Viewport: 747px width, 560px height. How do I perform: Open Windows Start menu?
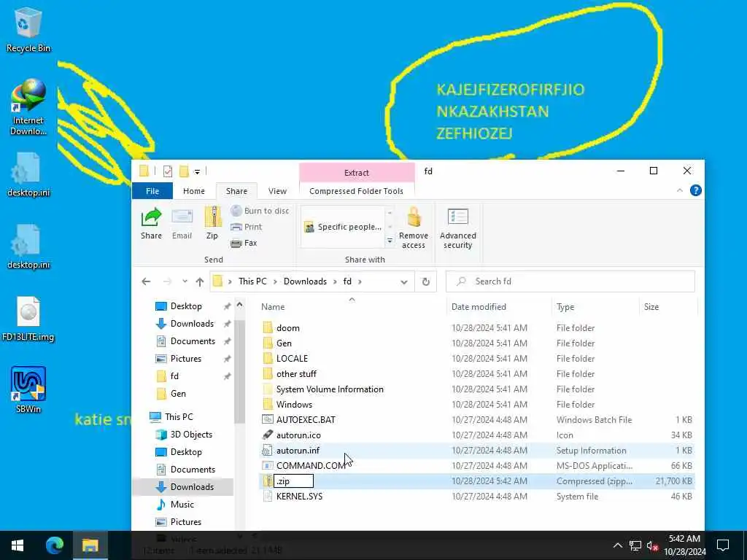18,545
